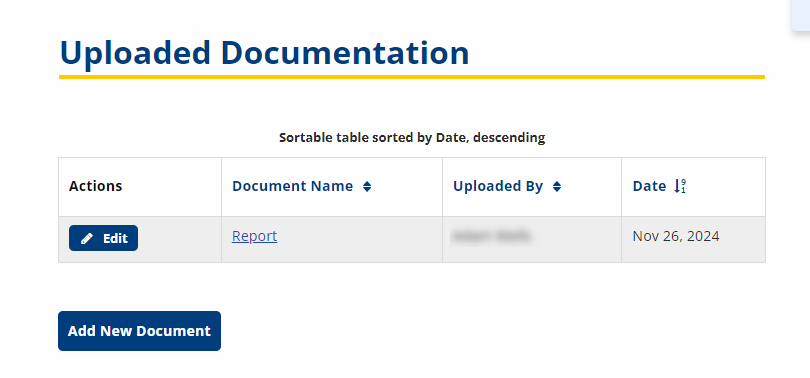The image size is (810, 378).
Task: Click the pencil icon inside Edit button
Action: point(87,239)
